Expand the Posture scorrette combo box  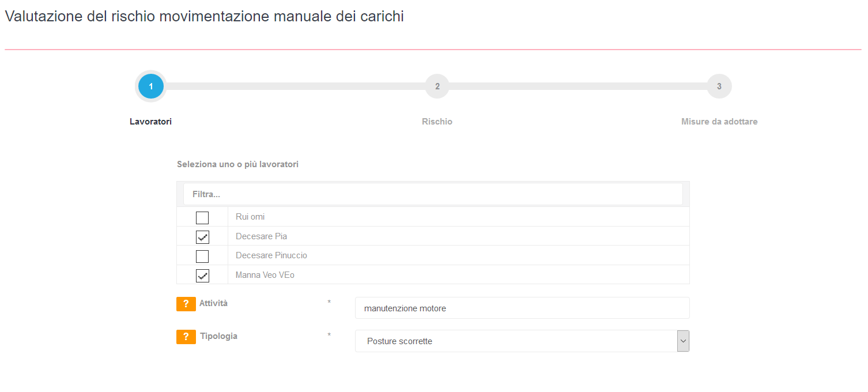click(x=522, y=341)
